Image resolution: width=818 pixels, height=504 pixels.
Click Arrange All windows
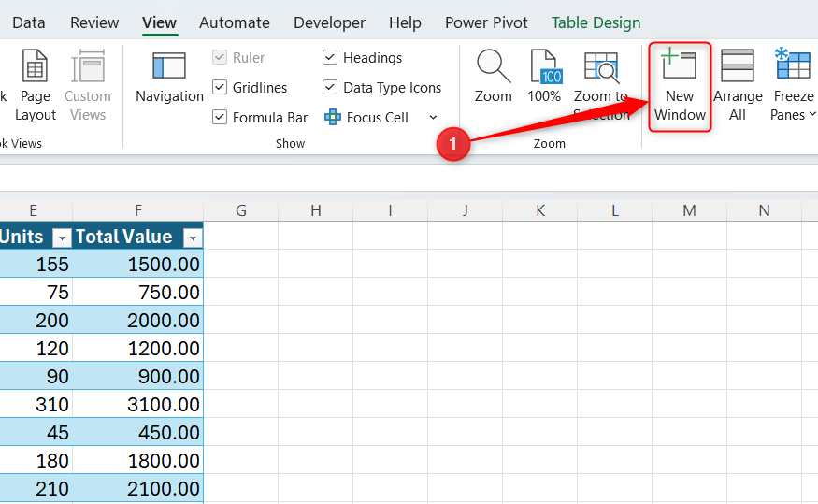[738, 86]
